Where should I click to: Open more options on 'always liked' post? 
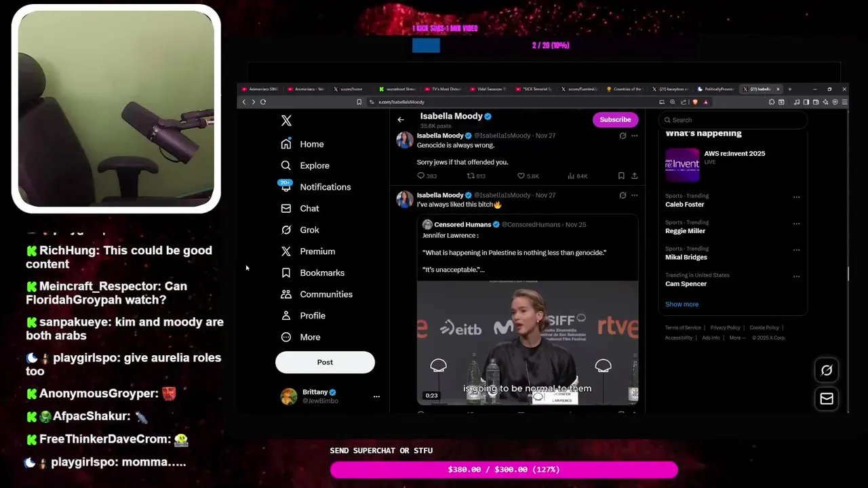(635, 196)
